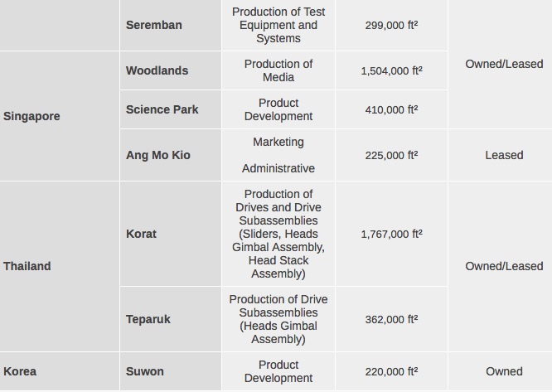Select the Singapore country cell

point(31,116)
